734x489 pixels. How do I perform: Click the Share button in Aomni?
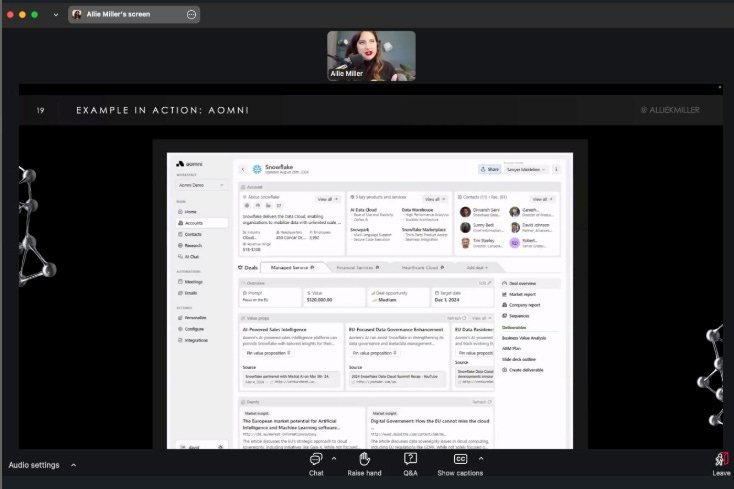pyautogui.click(x=490, y=169)
